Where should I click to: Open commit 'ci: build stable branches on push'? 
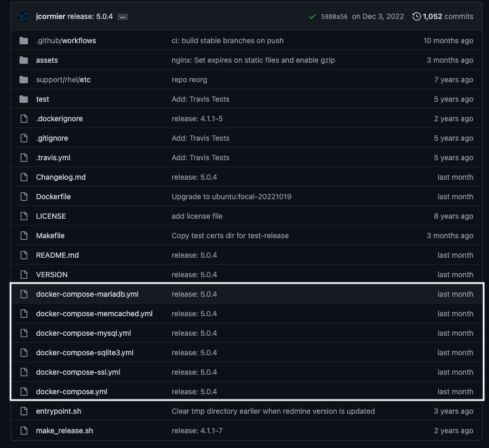[228, 41]
